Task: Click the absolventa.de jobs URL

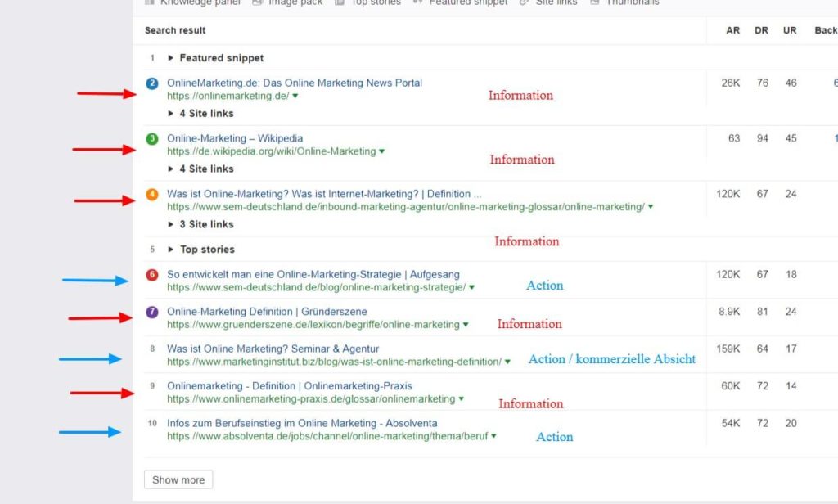Action: click(327, 436)
